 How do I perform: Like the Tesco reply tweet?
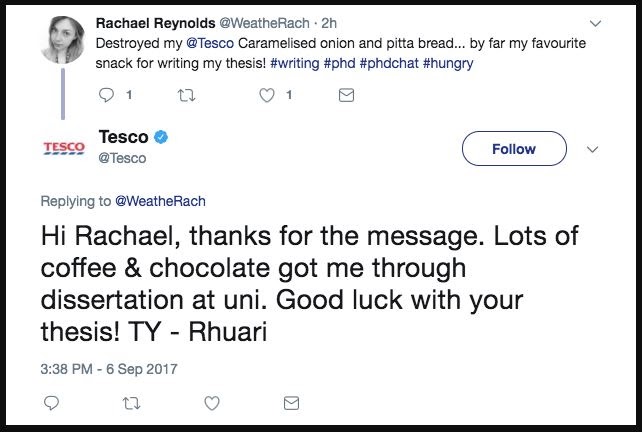[x=211, y=404]
